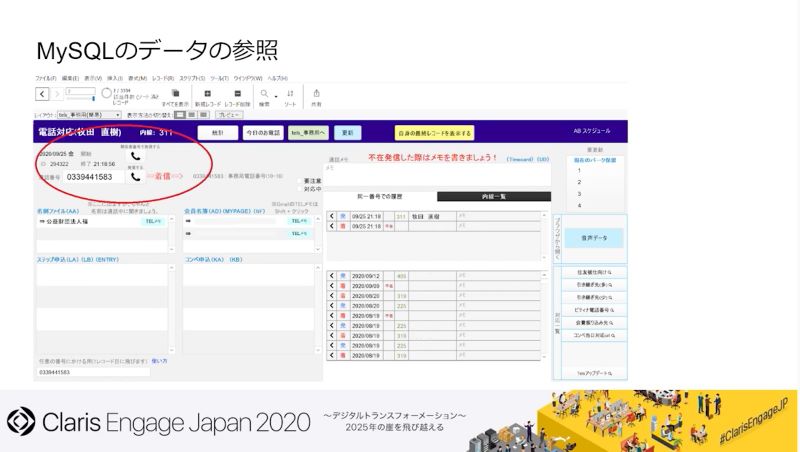Click the 名簿ファイル list scrollbar
The image size is (800, 452).
click(171, 234)
